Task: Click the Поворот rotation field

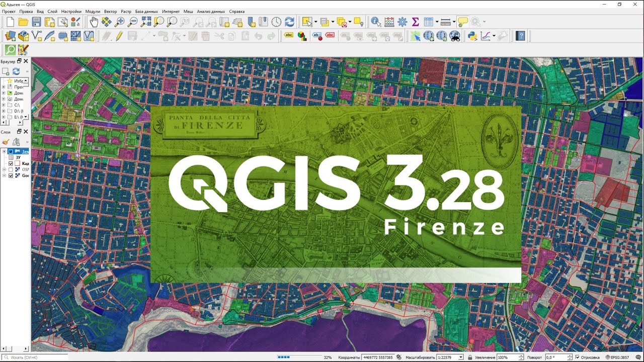Action: point(559,357)
